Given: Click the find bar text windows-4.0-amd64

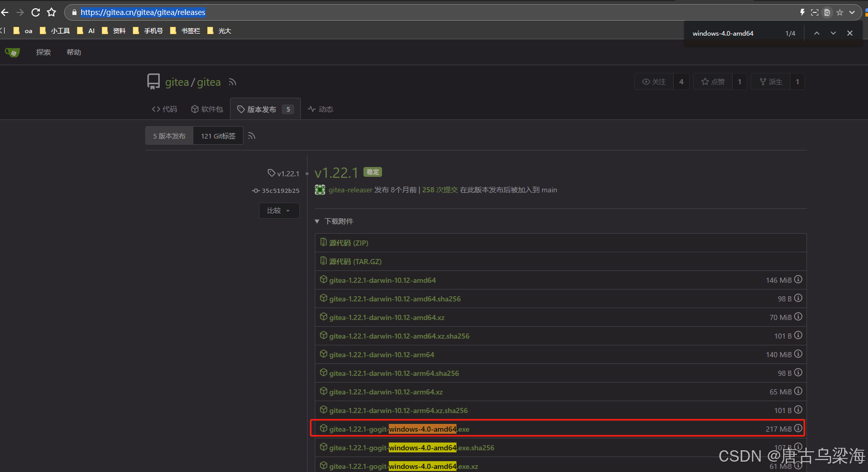Looking at the screenshot, I should (723, 33).
